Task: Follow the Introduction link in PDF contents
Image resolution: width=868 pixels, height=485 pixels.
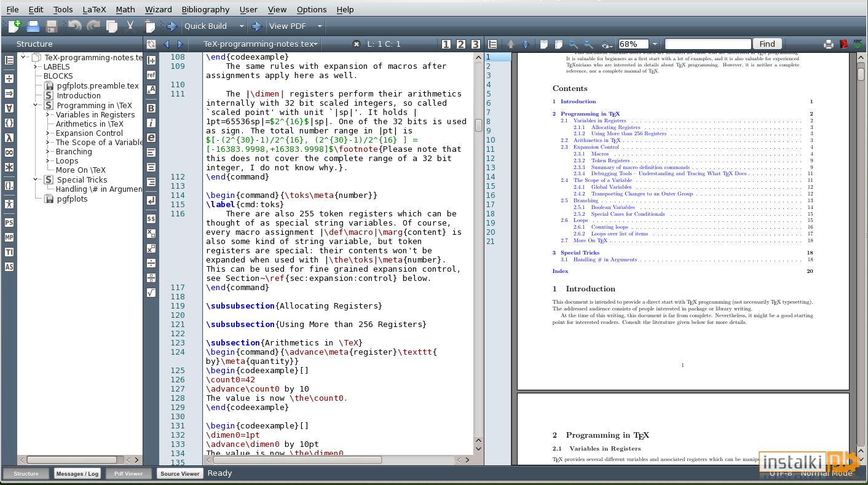Action: pos(578,101)
